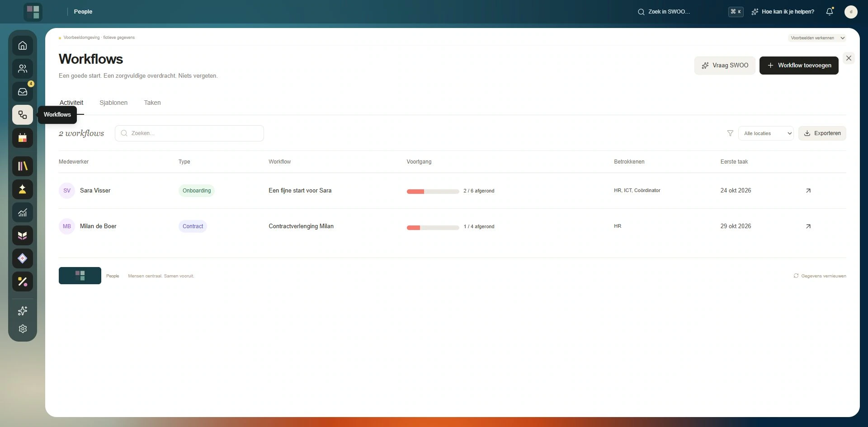868x427 pixels.
Task: Open the employees people icon in sidebar
Action: pos(23,69)
